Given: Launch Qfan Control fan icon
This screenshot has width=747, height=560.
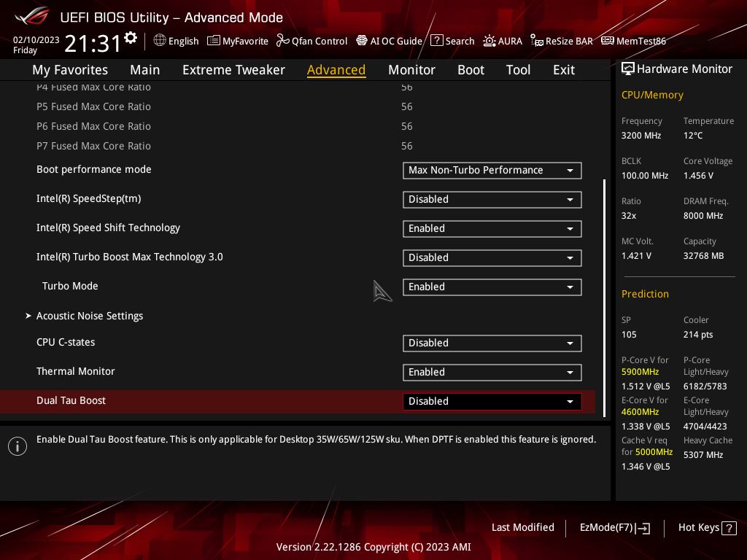Looking at the screenshot, I should [x=282, y=41].
